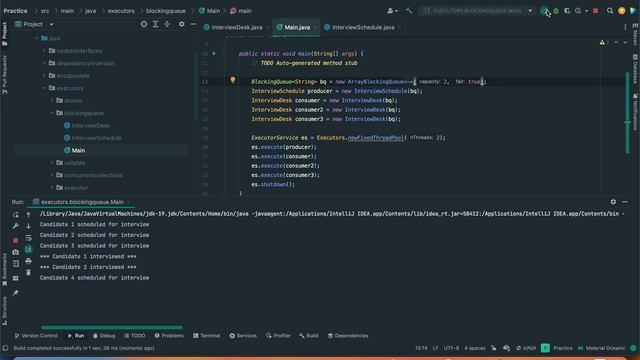Open the user account icon dropdown
Viewport: 640px width, 360px height.
pyautogui.click(x=392, y=11)
